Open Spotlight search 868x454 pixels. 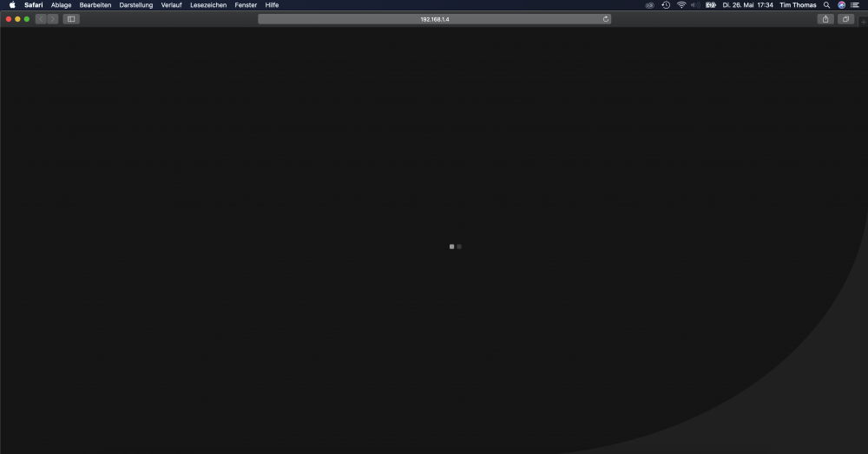point(826,5)
